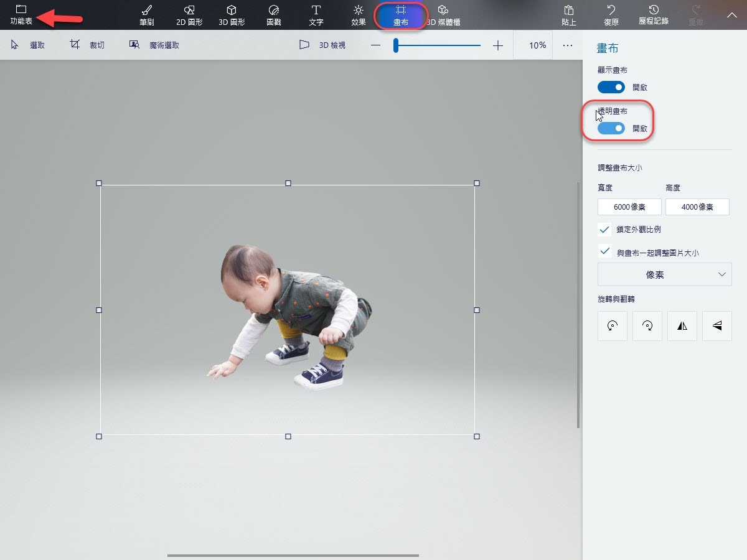Click the zoom slider handle
Image resolution: width=747 pixels, height=560 pixels.
(x=395, y=45)
